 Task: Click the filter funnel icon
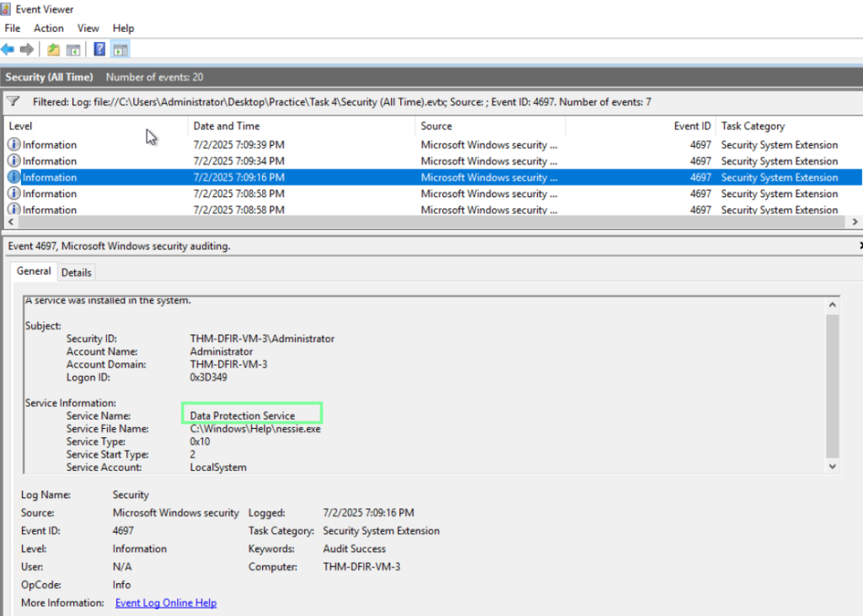[13, 101]
